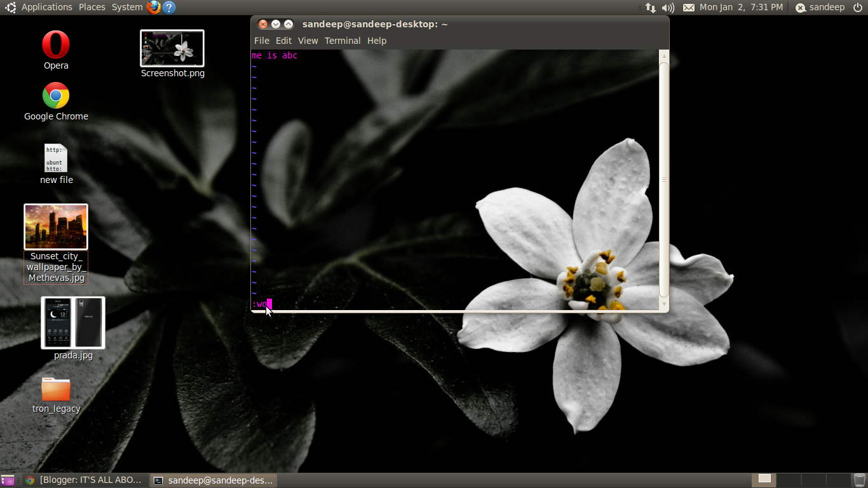The height and width of the screenshot is (488, 868).
Task: Toggle Show Desktop at the bottom-left
Action: (6, 480)
